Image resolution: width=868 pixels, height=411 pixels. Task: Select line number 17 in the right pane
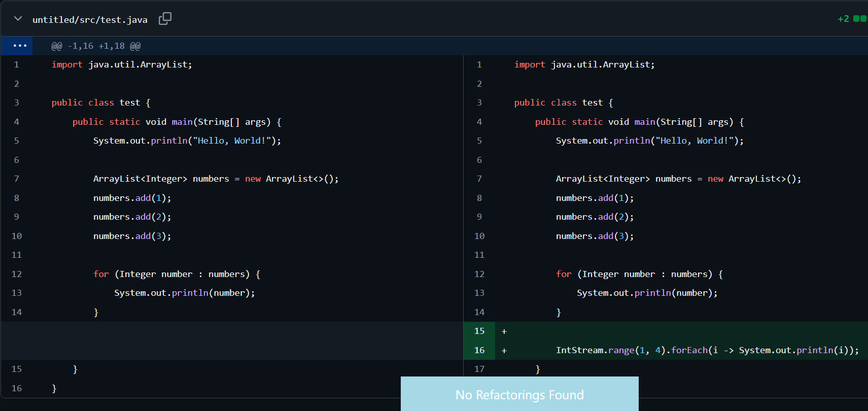pyautogui.click(x=479, y=369)
